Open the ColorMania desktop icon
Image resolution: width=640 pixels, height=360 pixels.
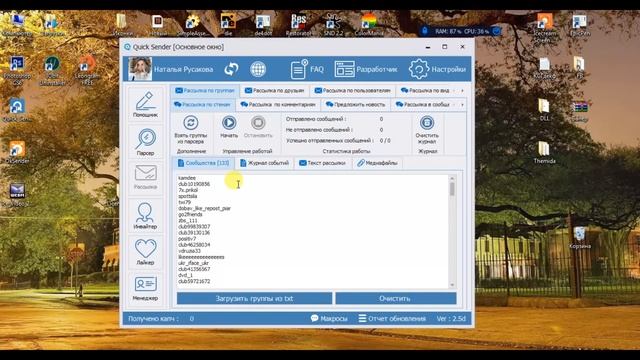click(369, 24)
